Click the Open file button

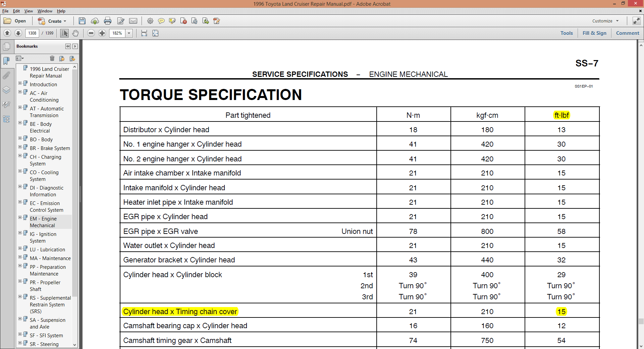click(x=15, y=21)
